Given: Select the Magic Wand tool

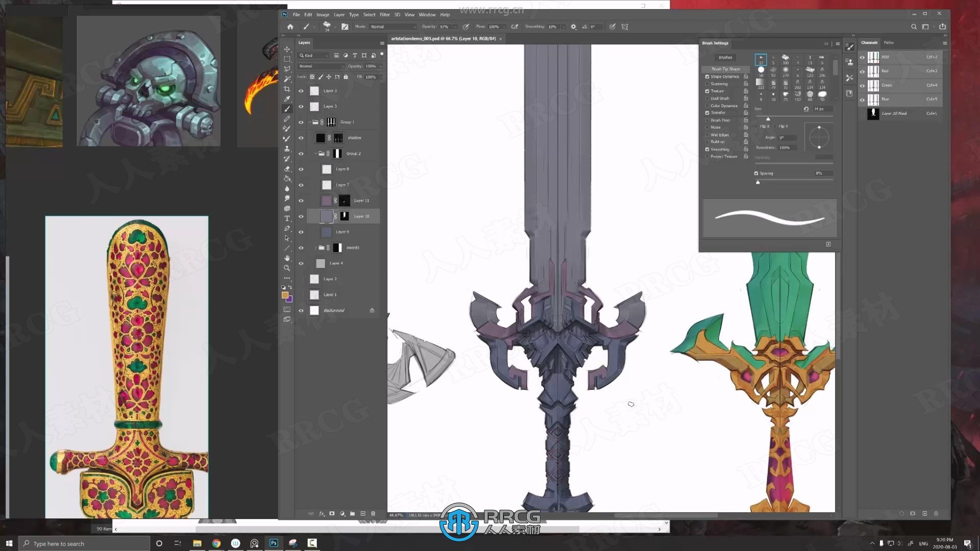Looking at the screenshot, I should click(287, 79).
